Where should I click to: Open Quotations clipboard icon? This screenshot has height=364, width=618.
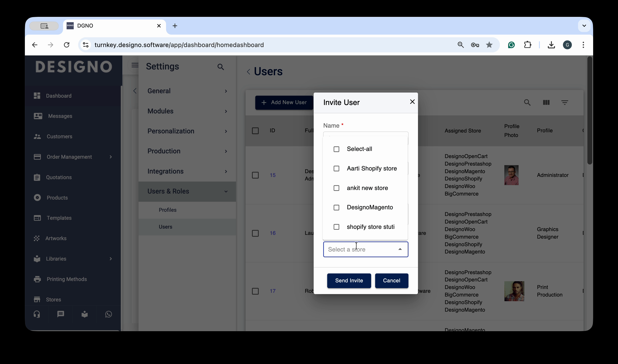point(37,177)
